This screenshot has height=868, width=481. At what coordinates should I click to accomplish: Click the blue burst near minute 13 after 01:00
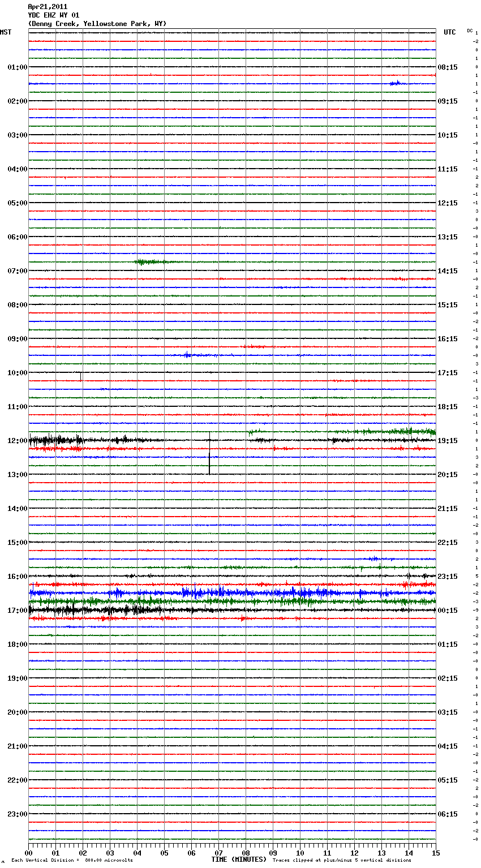pyautogui.click(x=396, y=83)
